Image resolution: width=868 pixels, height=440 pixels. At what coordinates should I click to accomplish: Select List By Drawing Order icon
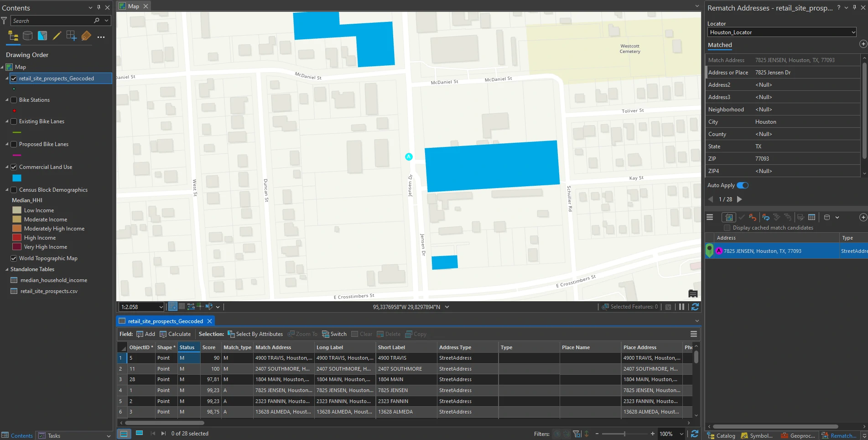click(13, 36)
